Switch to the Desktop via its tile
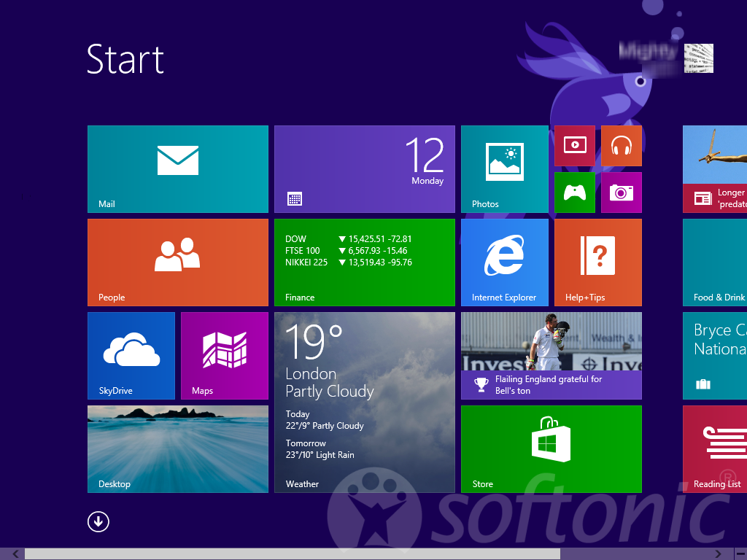The image size is (747, 560). coord(177,448)
